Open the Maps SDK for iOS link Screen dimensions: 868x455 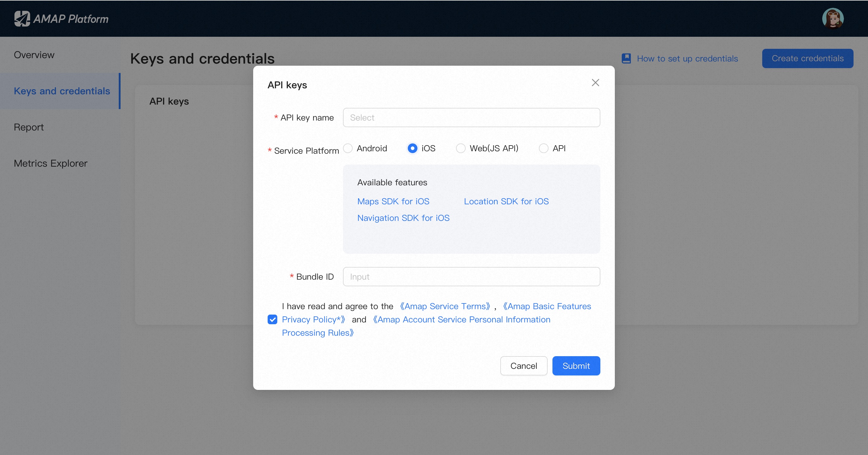(393, 201)
